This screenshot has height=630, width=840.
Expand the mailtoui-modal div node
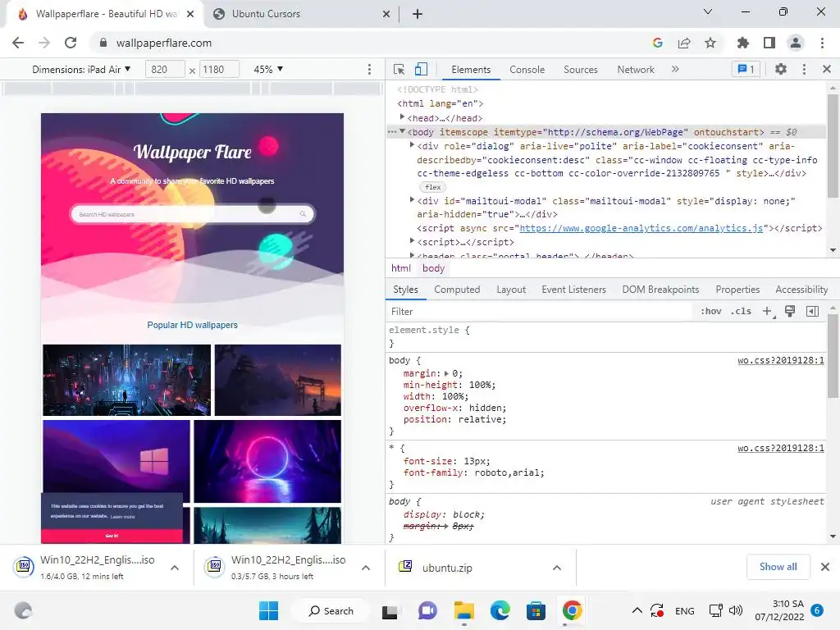(x=412, y=200)
